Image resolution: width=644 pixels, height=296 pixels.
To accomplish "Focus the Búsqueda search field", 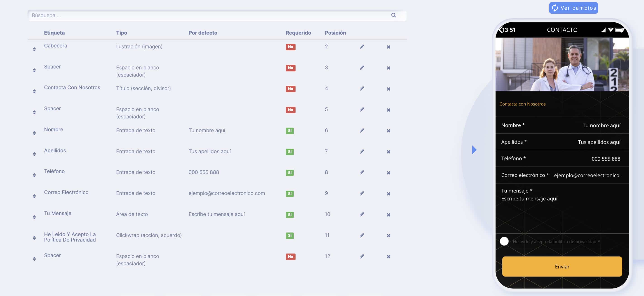I will click(x=217, y=15).
